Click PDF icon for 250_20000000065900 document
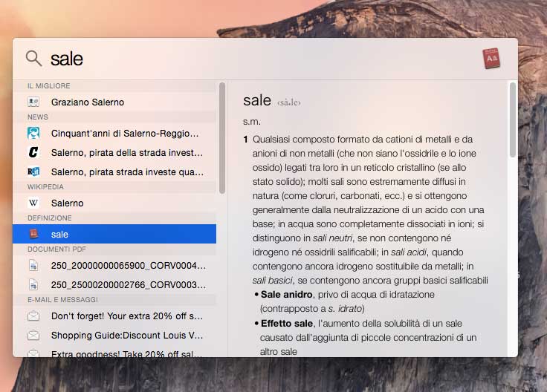 click(x=33, y=265)
